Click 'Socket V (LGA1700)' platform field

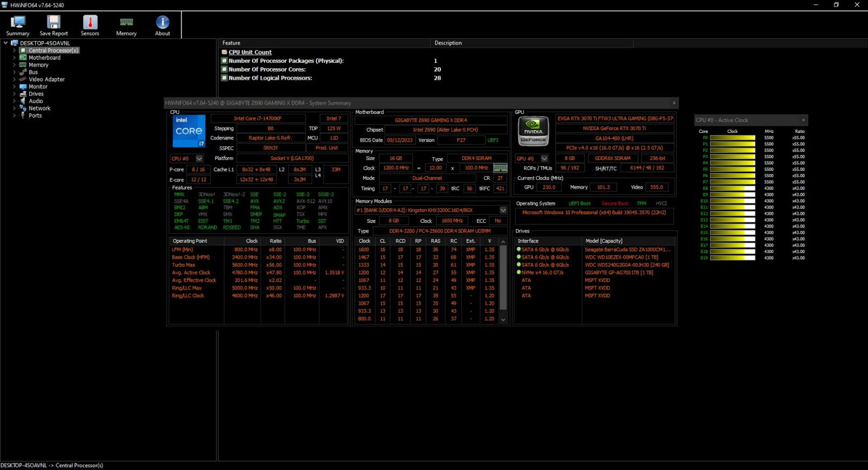[292, 158]
